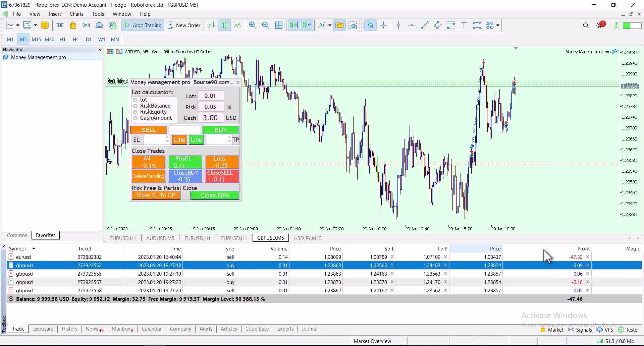Viewport: 644px width, 346px height.
Task: Click the Lots input field
Action: 210,96
